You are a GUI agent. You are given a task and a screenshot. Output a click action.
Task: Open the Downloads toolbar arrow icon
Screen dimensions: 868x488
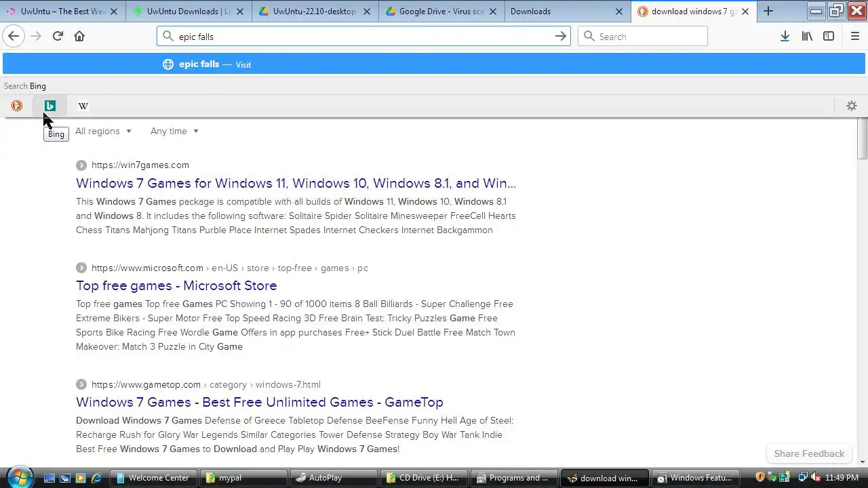(x=785, y=36)
